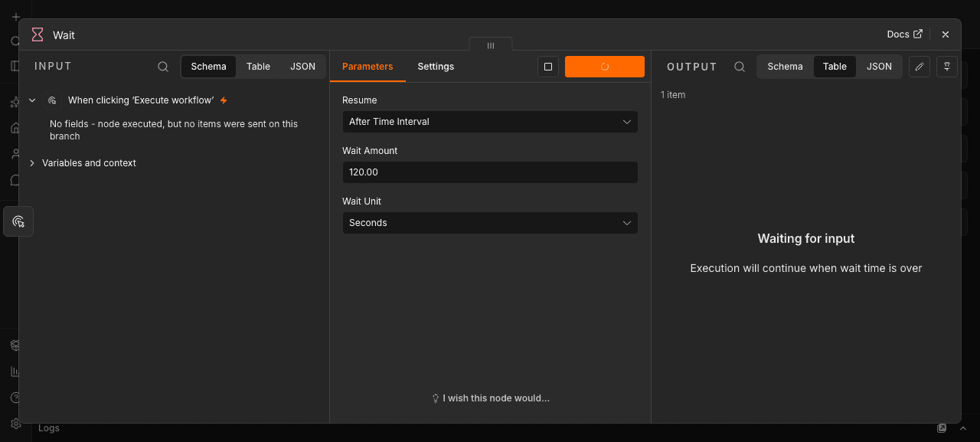The height and width of the screenshot is (442, 980).
Task: Open the Settings tab
Action: (436, 67)
